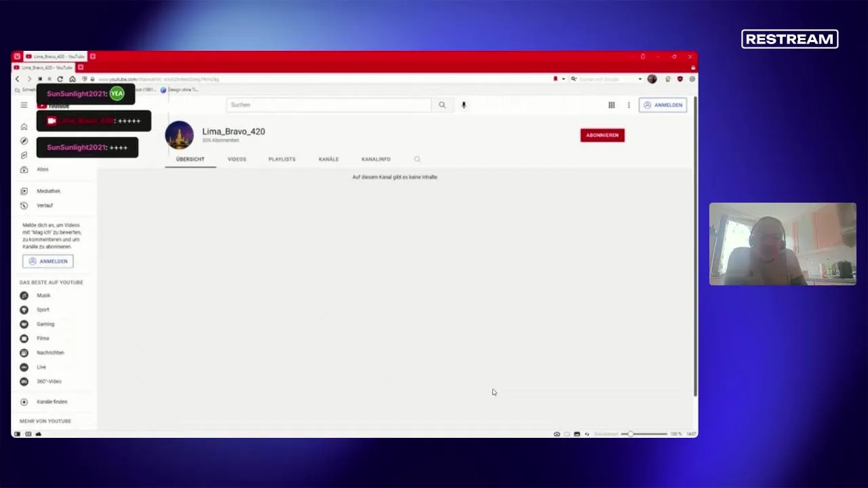Click the browser address bar URL
Viewport: 868px width, 488px height.
tap(159, 79)
